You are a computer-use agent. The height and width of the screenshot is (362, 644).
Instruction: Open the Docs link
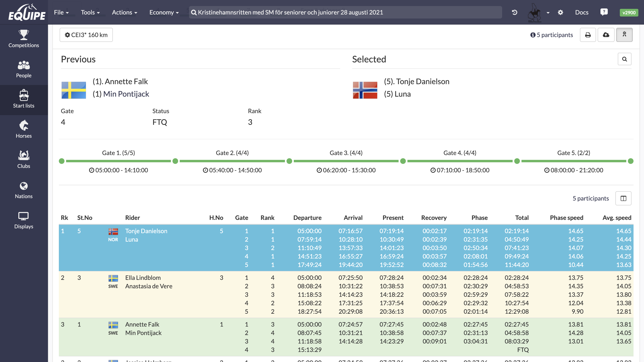582,12
